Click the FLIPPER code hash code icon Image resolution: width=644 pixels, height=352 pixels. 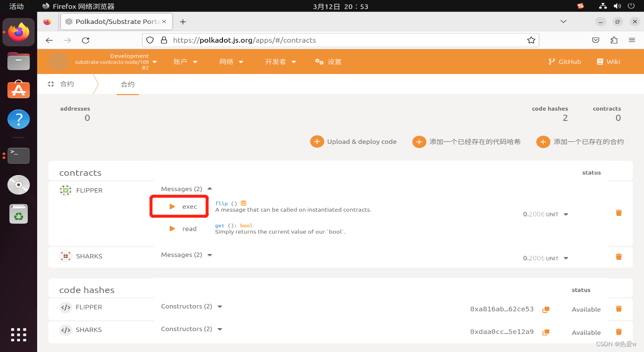65,307
